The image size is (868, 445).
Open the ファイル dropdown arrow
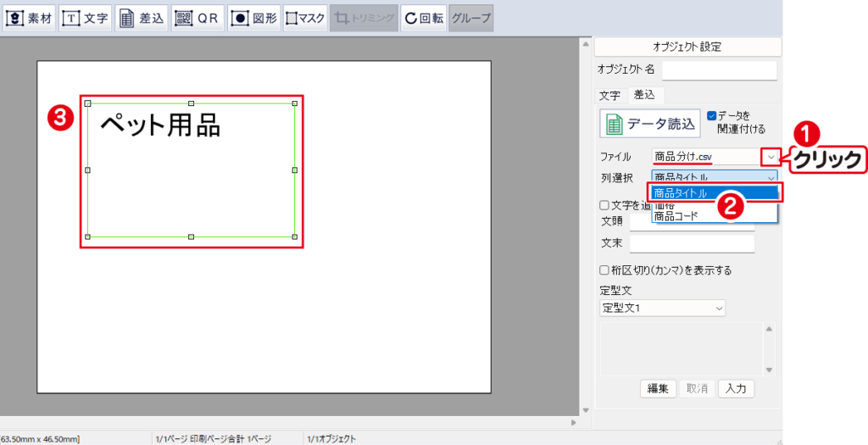click(770, 157)
